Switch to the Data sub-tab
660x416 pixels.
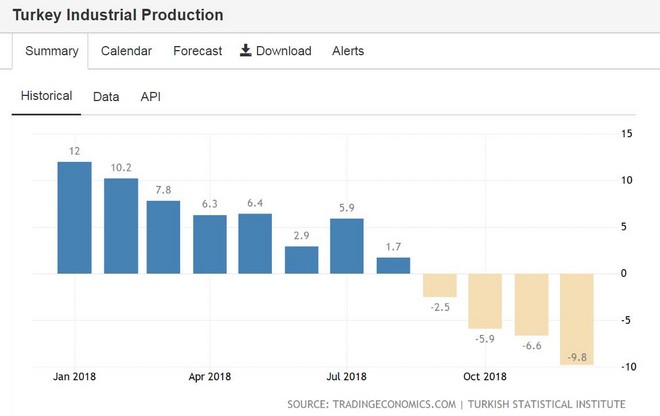pyautogui.click(x=106, y=97)
